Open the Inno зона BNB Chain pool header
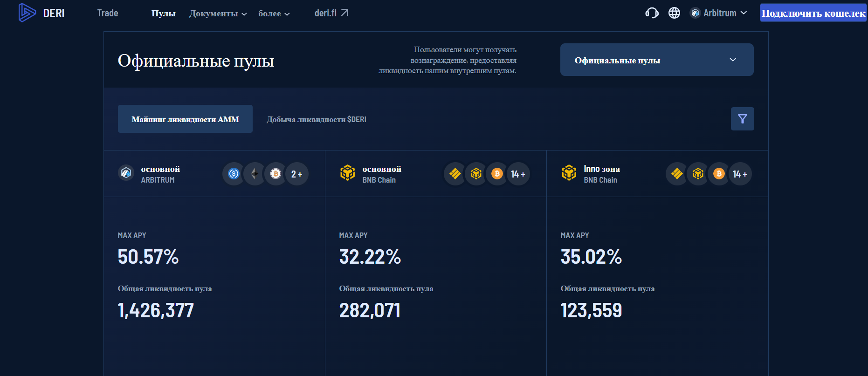Screen dimensions: 868x376 pyautogui.click(x=657, y=174)
